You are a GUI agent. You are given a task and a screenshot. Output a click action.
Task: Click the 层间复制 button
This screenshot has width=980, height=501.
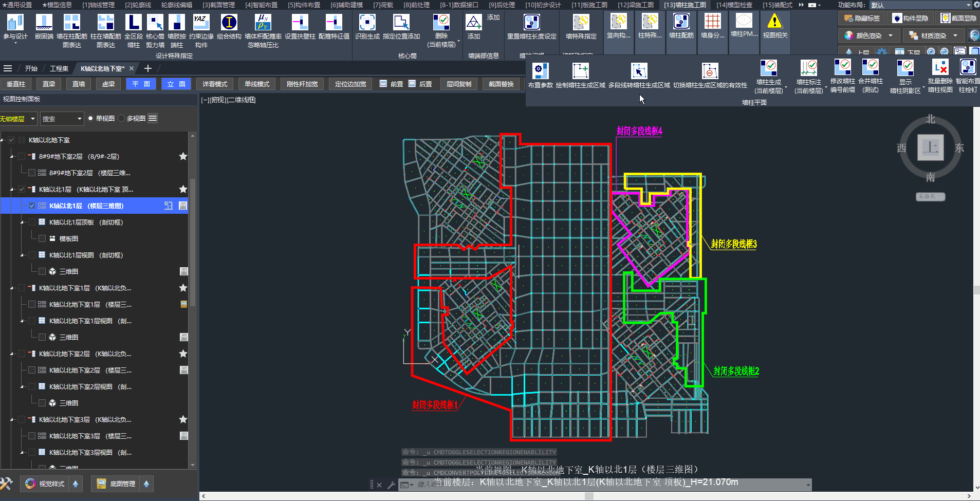click(458, 84)
